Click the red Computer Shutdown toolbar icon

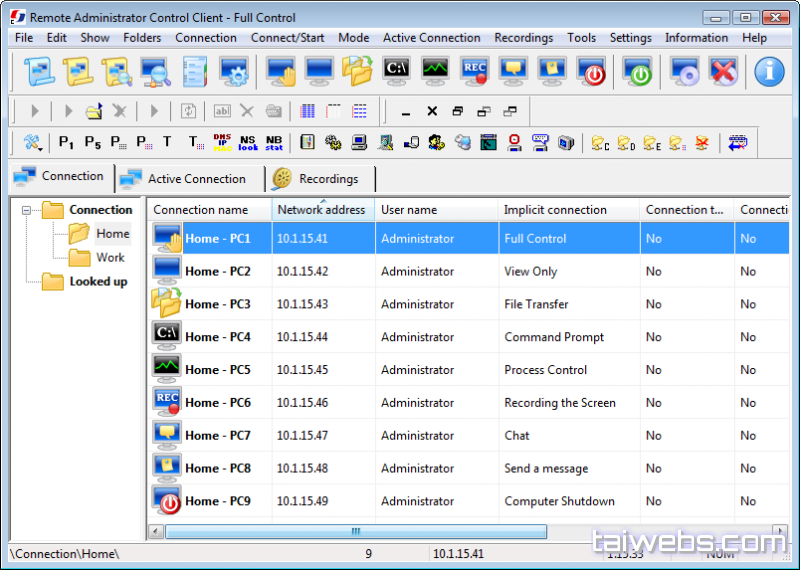(x=594, y=71)
